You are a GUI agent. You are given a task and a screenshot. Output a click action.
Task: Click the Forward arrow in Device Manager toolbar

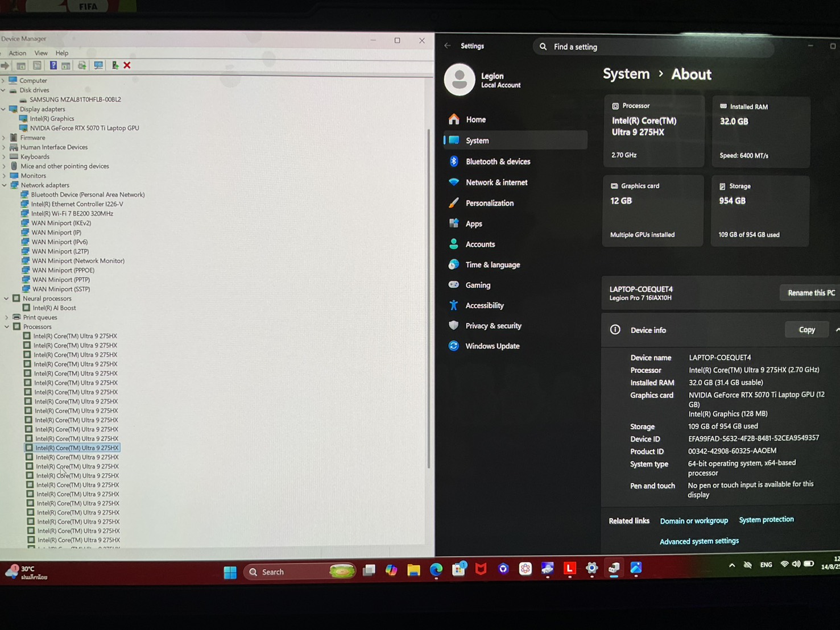pos(5,65)
